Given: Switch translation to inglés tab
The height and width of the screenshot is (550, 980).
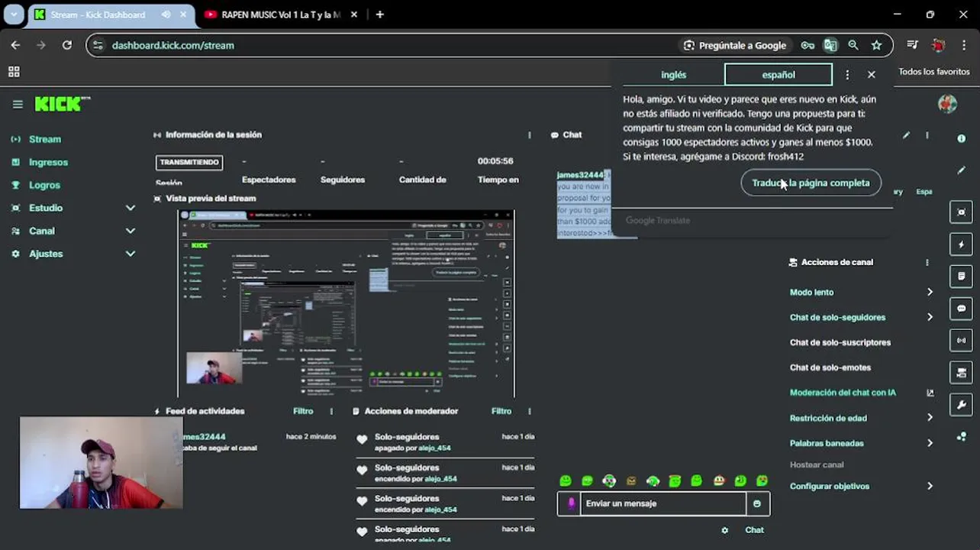Looking at the screenshot, I should point(674,75).
